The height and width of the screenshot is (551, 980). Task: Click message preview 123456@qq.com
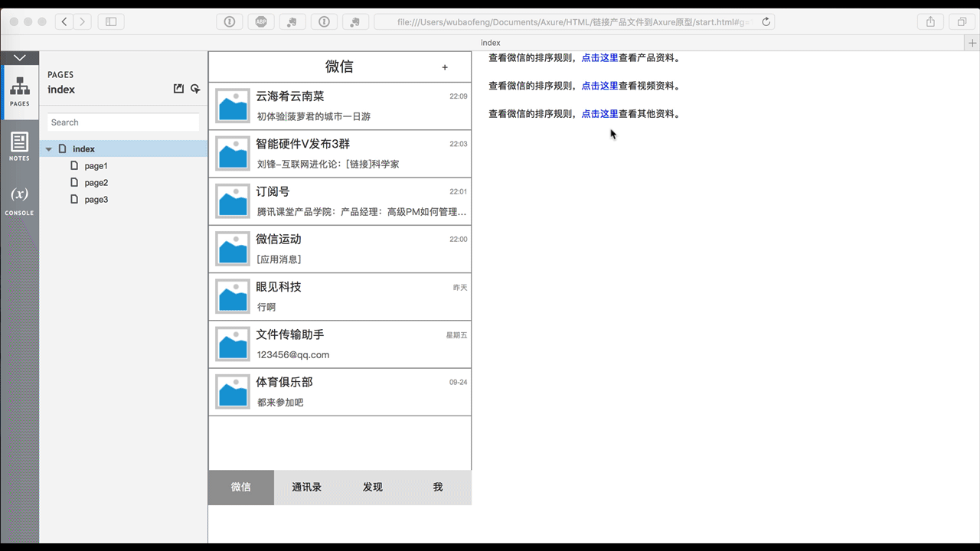[293, 354]
